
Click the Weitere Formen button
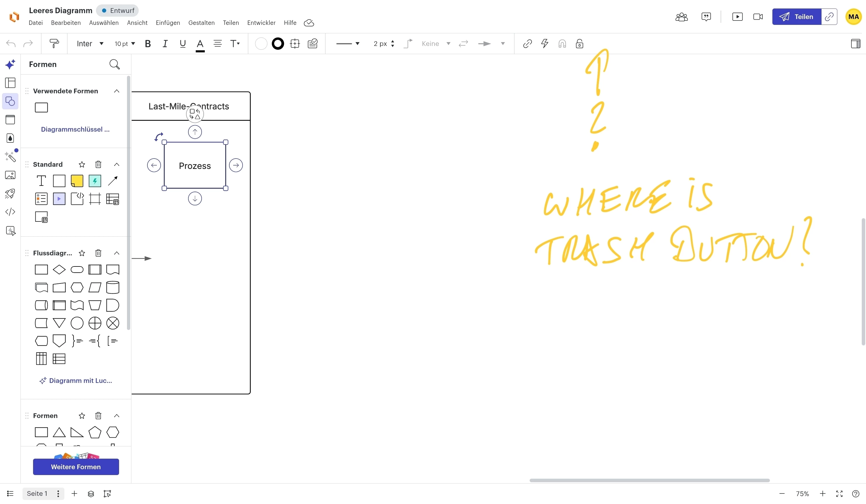[76, 467]
